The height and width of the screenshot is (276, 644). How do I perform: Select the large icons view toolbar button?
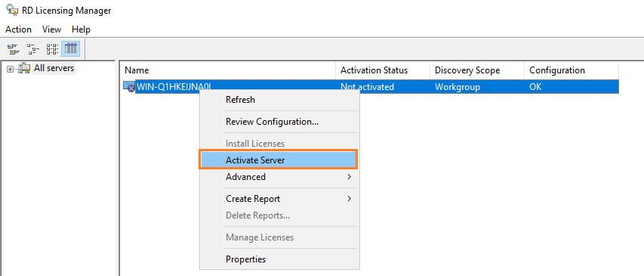pyautogui.click(x=14, y=49)
